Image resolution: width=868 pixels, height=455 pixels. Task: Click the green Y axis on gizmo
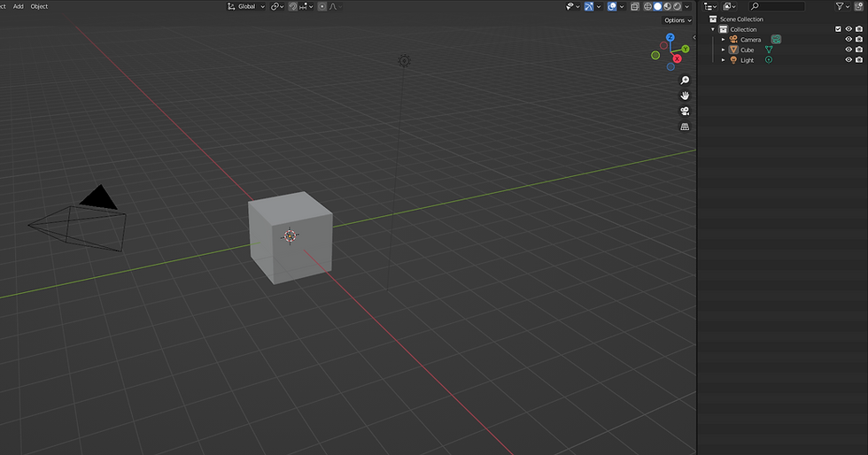tap(686, 50)
